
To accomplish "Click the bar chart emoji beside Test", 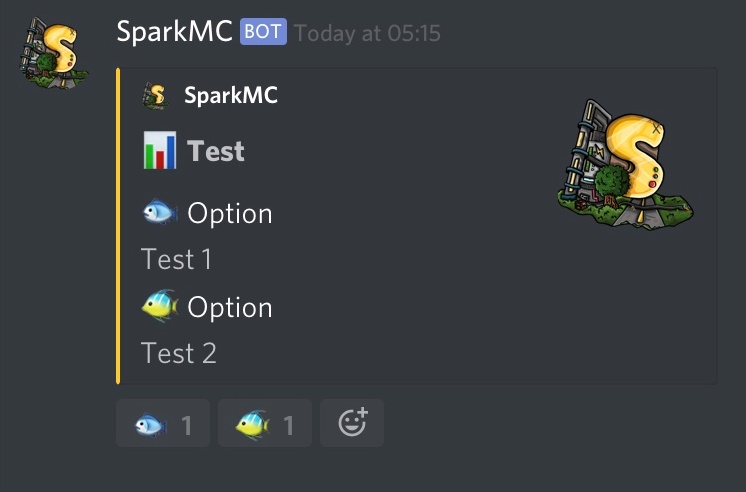I will (160, 150).
